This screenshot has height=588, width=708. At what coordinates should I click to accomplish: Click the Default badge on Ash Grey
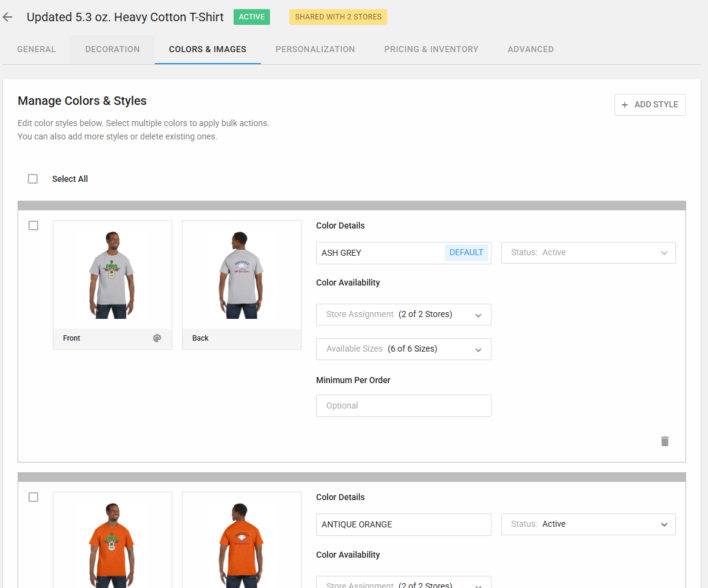point(466,253)
